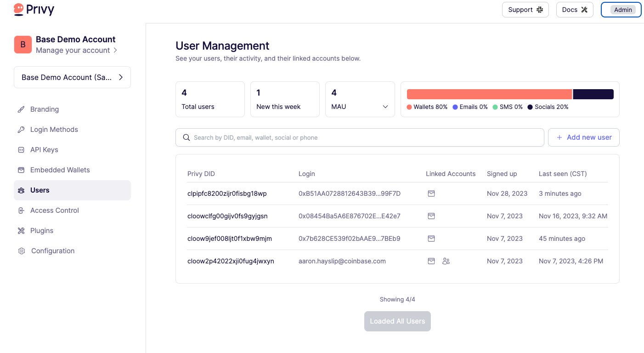
Task: Click the Linked Accounts column header
Action: pos(451,174)
